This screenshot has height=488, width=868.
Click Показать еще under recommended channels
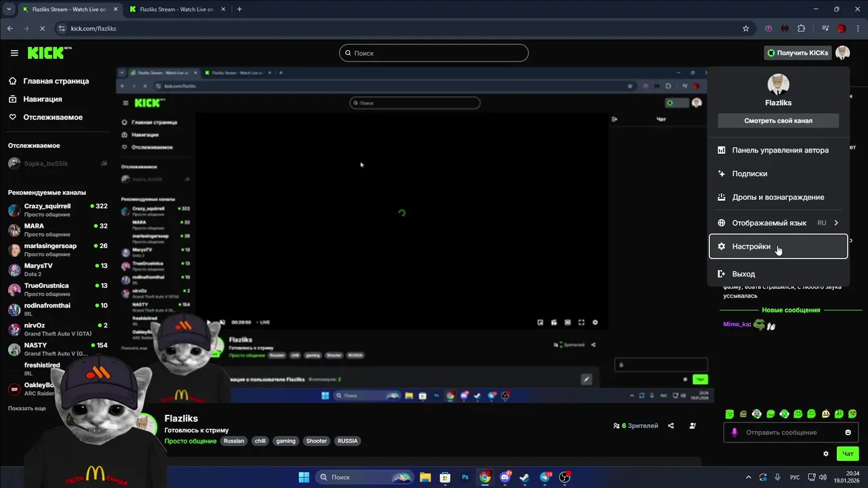[x=27, y=409]
